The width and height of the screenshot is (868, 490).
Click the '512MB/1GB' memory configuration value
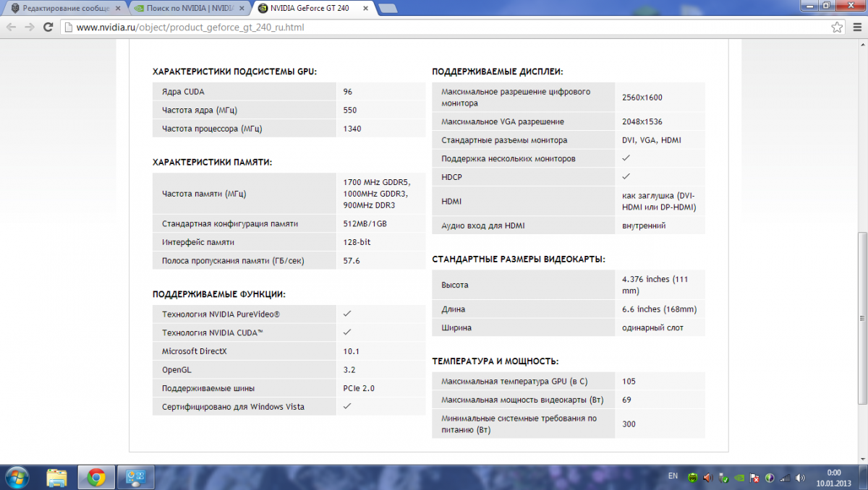365,224
